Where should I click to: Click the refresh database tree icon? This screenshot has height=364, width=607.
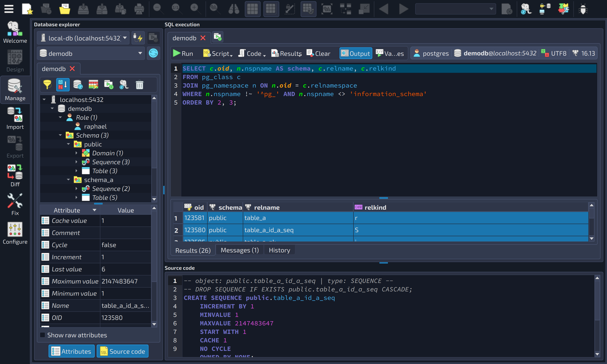click(x=78, y=85)
